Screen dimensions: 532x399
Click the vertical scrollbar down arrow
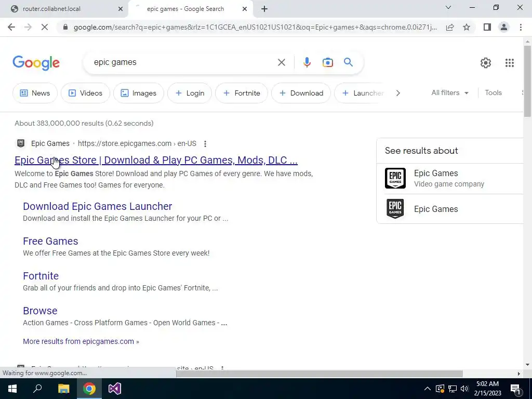[527, 365]
